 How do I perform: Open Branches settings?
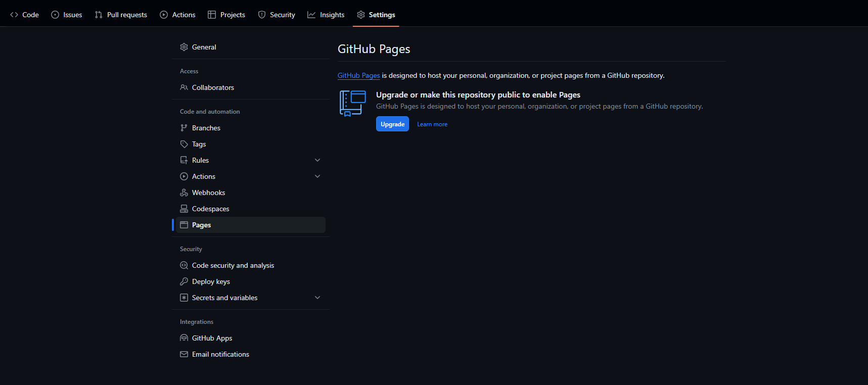click(251, 128)
